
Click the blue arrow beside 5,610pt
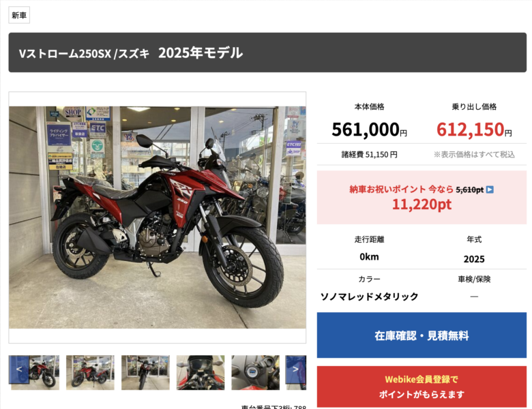(x=490, y=190)
